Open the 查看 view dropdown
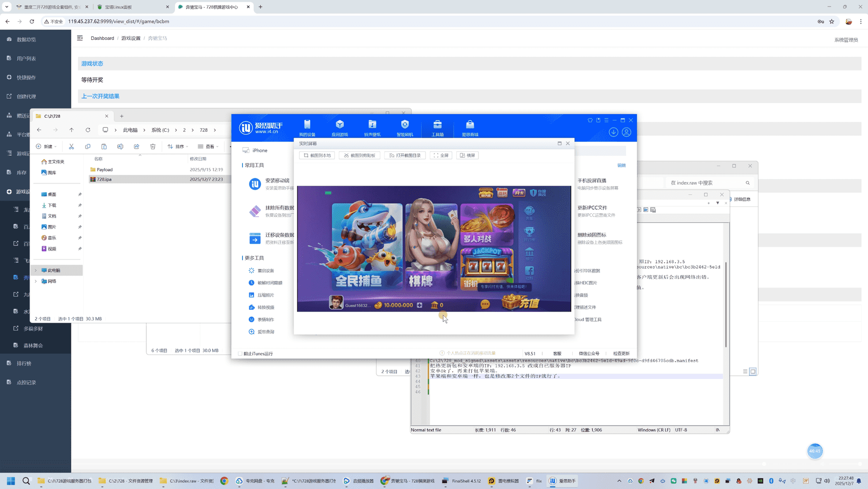The image size is (868, 489). (x=208, y=146)
